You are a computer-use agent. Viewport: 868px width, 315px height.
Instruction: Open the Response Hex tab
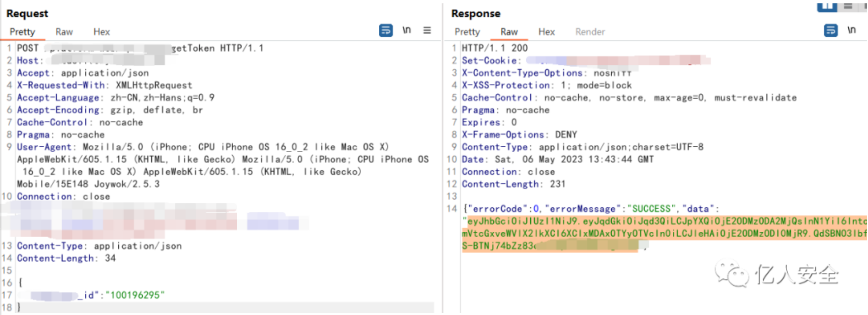546,32
